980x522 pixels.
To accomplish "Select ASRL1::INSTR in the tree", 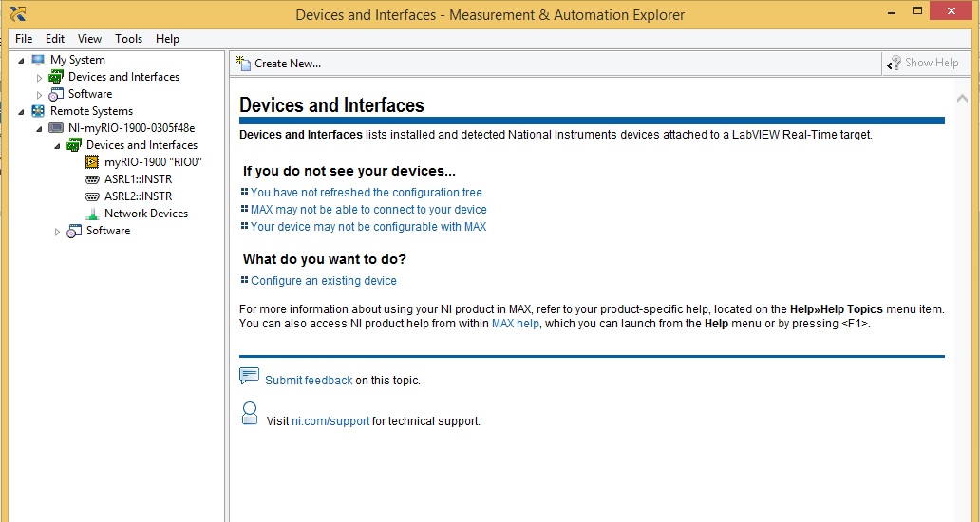I will (x=138, y=179).
